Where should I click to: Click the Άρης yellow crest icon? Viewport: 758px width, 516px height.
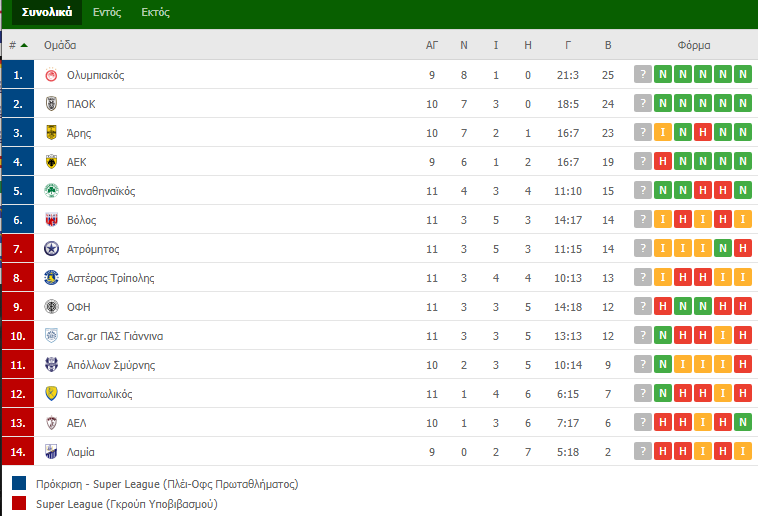[x=51, y=133]
